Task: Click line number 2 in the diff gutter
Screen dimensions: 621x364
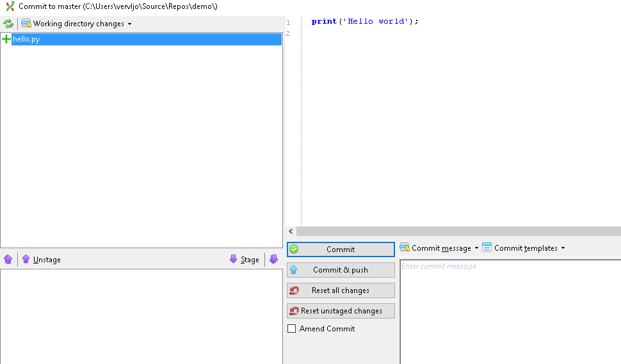Action: [288, 33]
